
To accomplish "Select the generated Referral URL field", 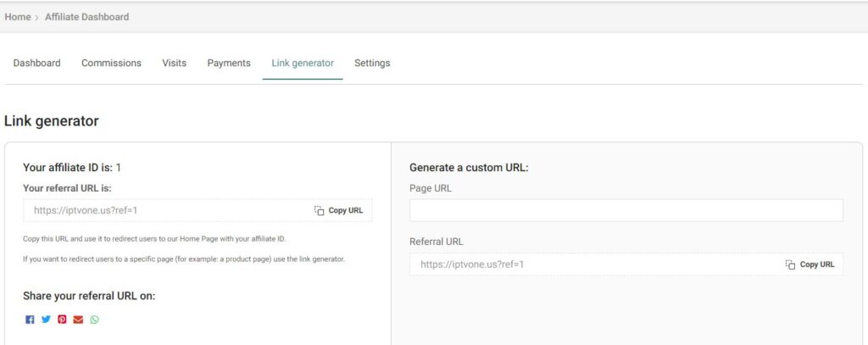I will coord(626,264).
